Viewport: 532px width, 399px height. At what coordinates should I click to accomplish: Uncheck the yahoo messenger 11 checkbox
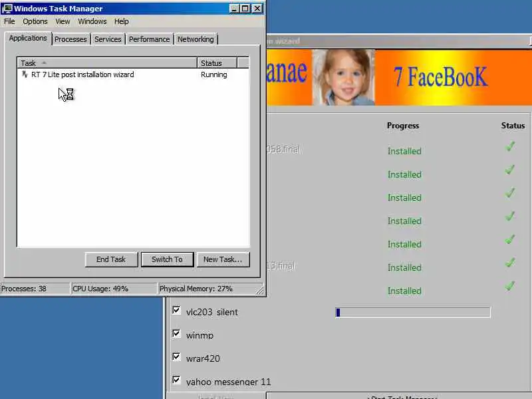(x=176, y=380)
